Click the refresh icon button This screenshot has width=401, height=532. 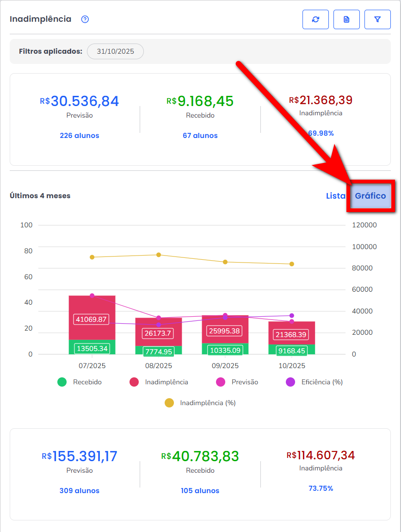click(315, 19)
